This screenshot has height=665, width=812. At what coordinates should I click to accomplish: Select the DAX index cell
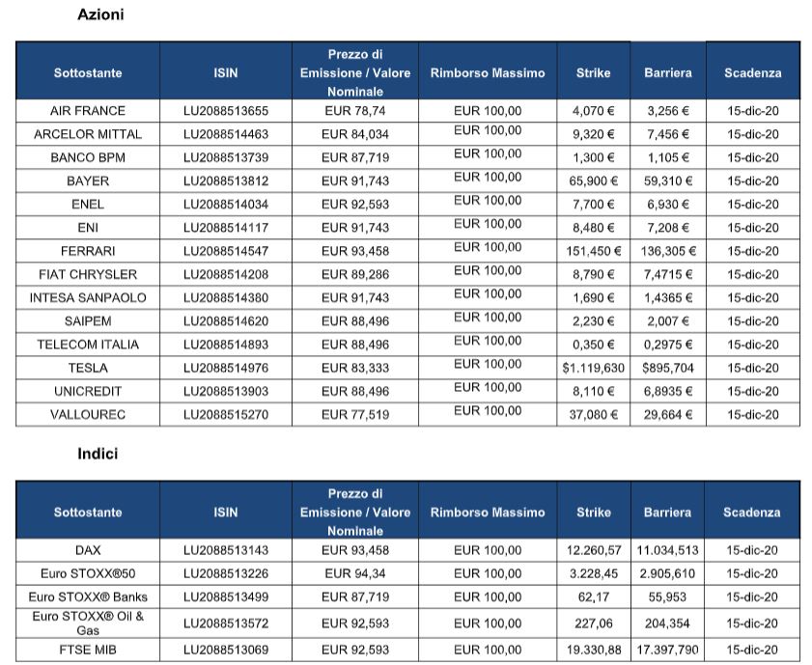pyautogui.click(x=88, y=550)
